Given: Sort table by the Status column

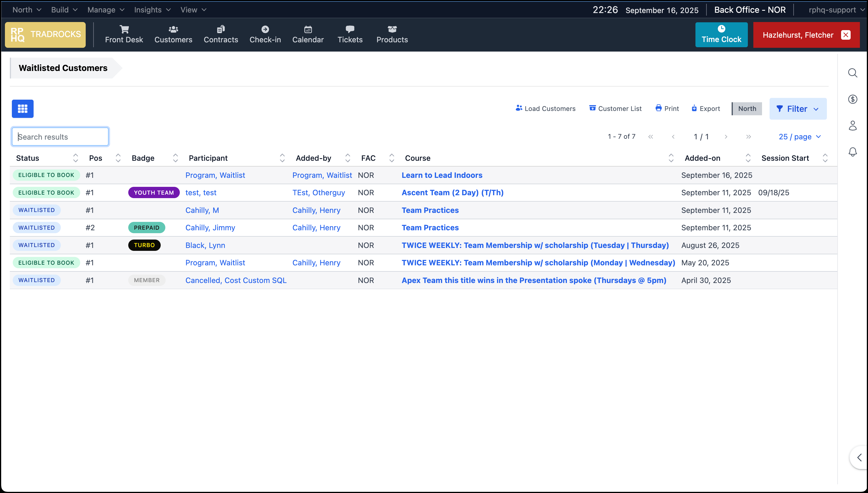Looking at the screenshot, I should point(76,158).
